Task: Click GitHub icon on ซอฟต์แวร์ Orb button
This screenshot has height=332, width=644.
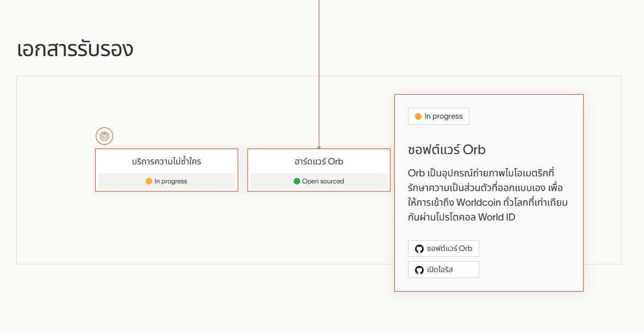Action: point(419,249)
